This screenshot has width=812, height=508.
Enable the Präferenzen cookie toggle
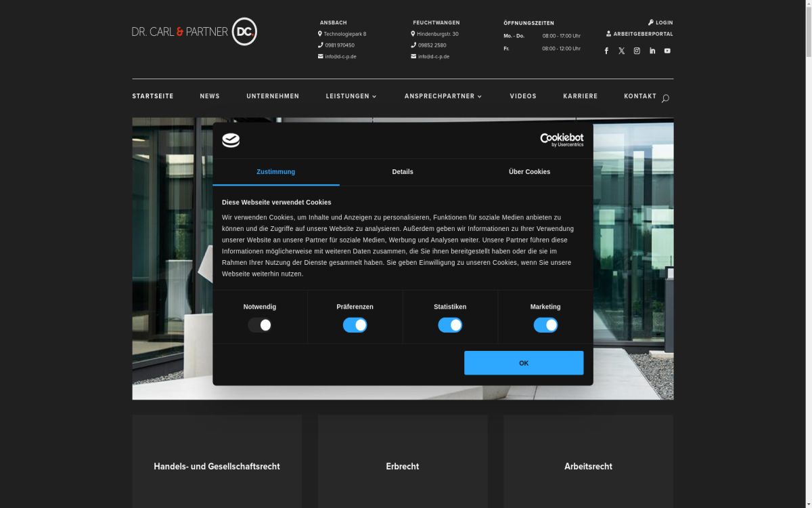coord(355,324)
